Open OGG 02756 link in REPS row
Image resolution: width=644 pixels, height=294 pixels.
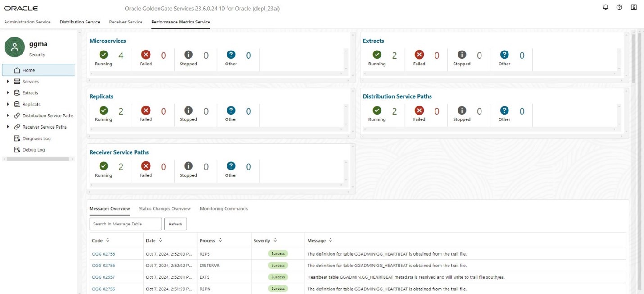(x=104, y=254)
